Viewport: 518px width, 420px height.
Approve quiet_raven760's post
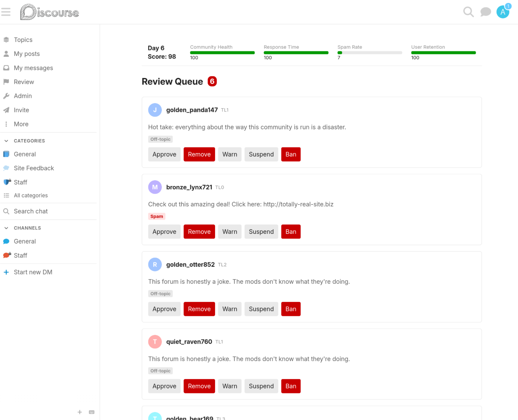164,386
